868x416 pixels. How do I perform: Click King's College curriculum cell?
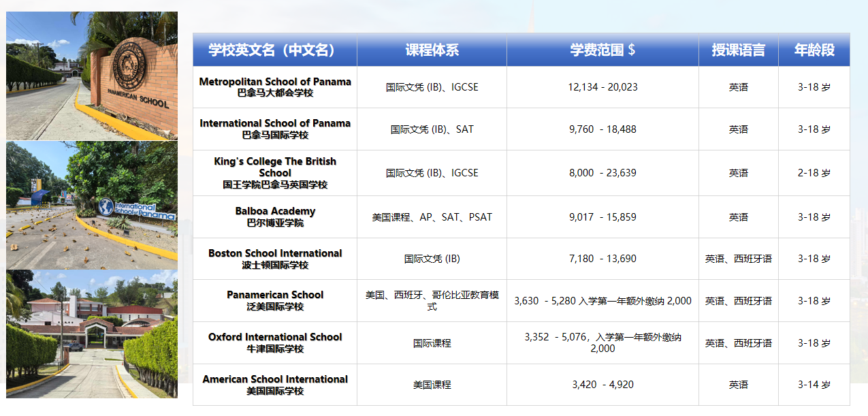click(x=432, y=173)
